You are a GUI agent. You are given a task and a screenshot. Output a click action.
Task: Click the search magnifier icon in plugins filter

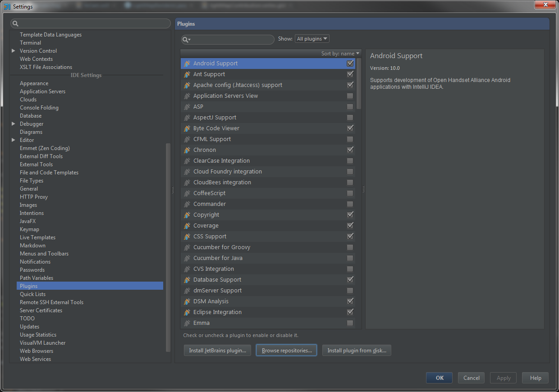point(187,40)
